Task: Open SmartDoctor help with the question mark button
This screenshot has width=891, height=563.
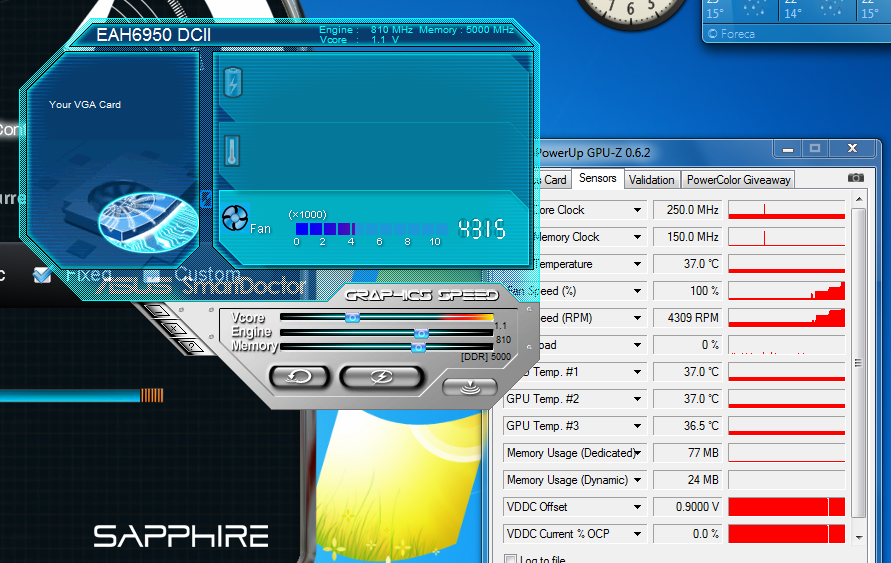Action: [x=191, y=345]
